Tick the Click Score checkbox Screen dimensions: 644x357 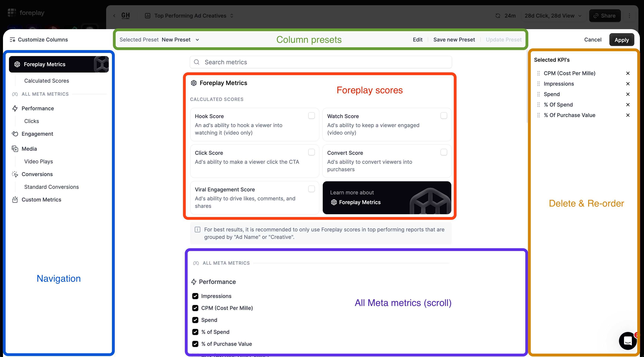(x=312, y=152)
